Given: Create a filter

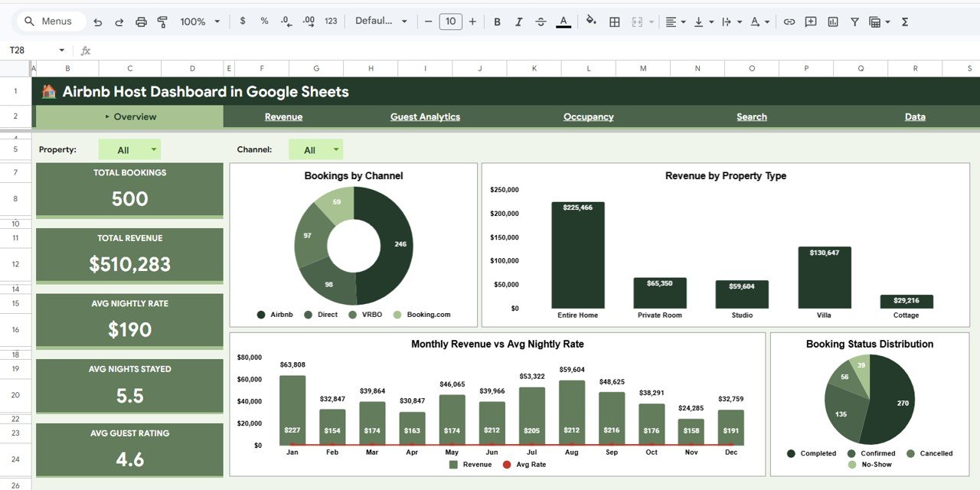Looking at the screenshot, I should 854,21.
